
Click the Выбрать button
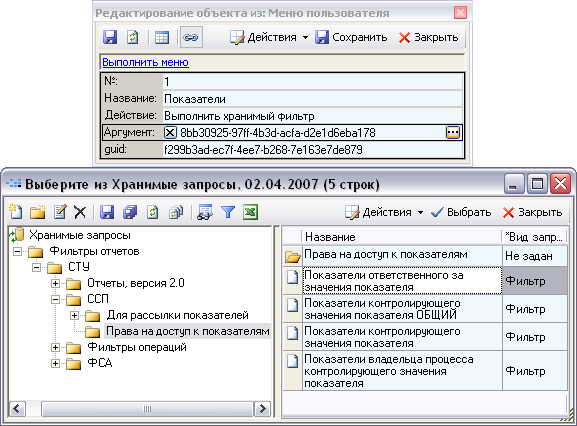[x=461, y=212]
